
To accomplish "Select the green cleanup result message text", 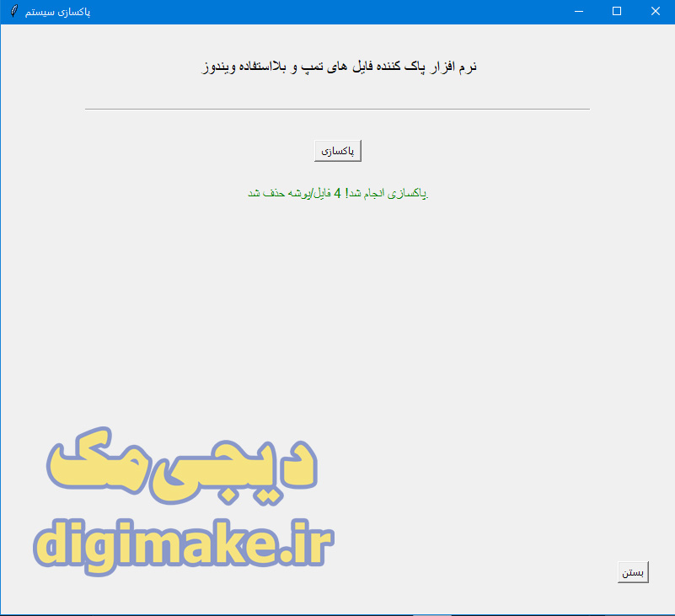I will (338, 193).
